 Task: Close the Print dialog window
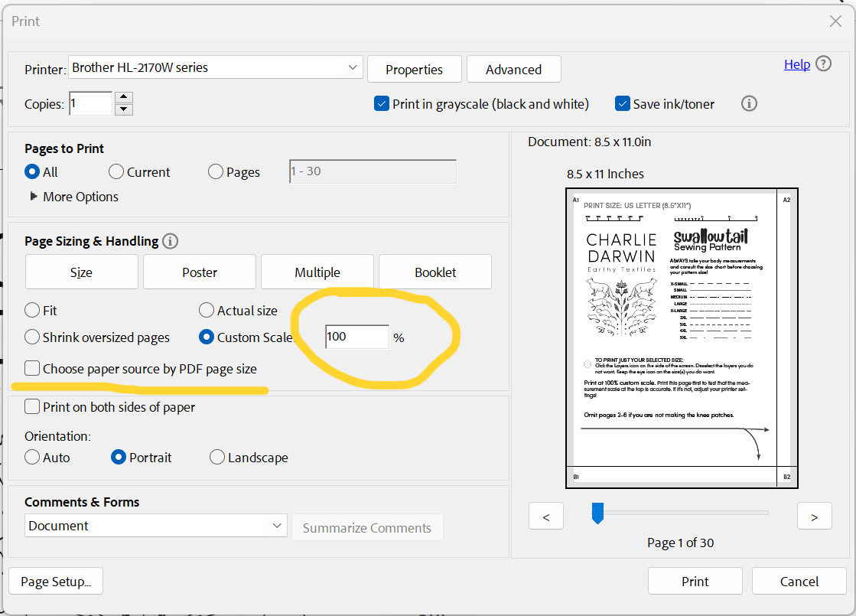pyautogui.click(x=835, y=21)
